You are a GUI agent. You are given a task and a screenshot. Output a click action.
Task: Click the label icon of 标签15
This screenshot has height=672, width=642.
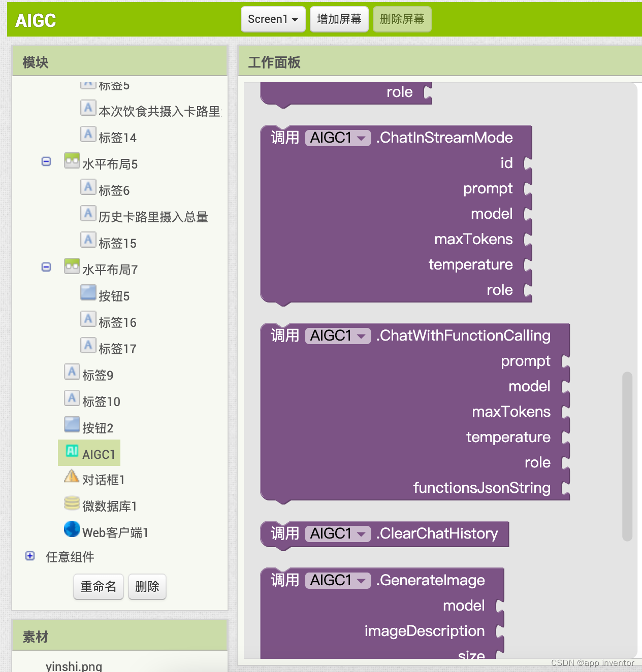coord(88,240)
